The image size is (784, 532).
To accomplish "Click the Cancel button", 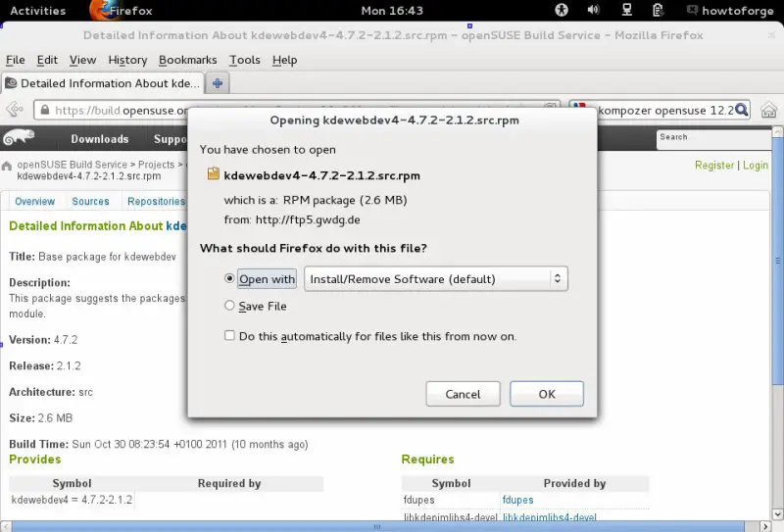I will click(463, 394).
